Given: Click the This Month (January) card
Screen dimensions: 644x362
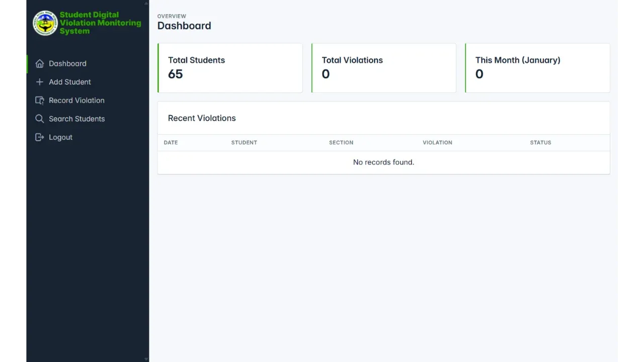Looking at the screenshot, I should tap(537, 68).
